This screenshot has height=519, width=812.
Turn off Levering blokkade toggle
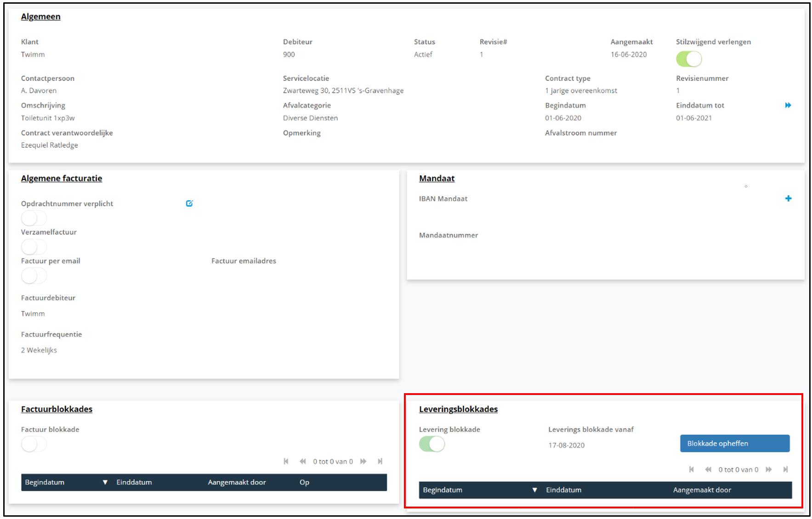432,444
